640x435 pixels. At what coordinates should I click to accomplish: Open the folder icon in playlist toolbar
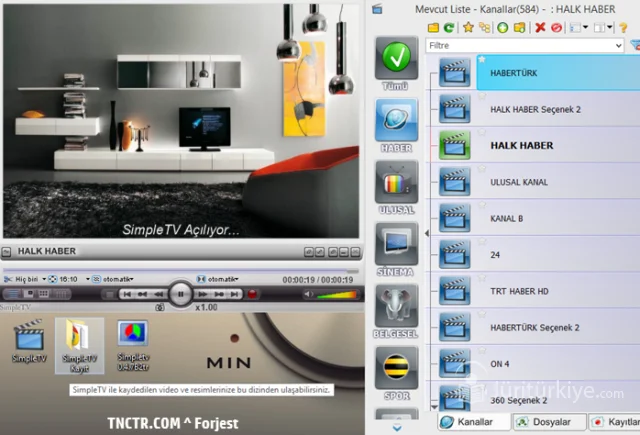click(x=433, y=27)
